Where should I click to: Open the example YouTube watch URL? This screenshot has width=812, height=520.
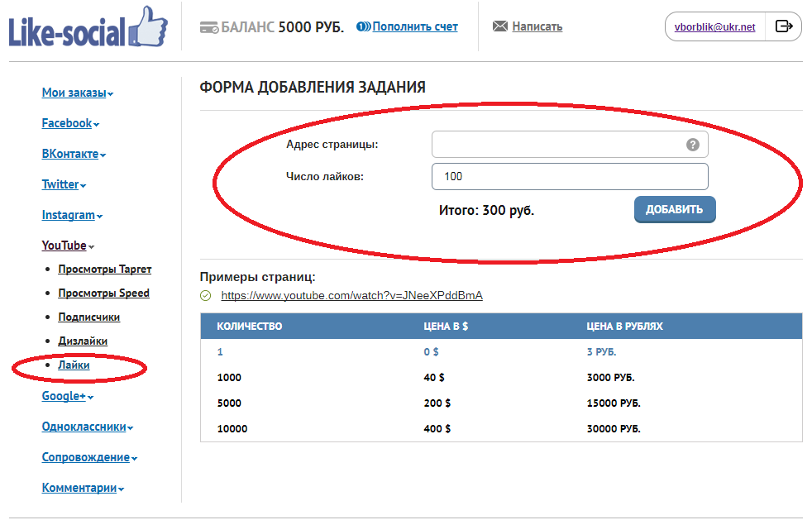pyautogui.click(x=351, y=295)
